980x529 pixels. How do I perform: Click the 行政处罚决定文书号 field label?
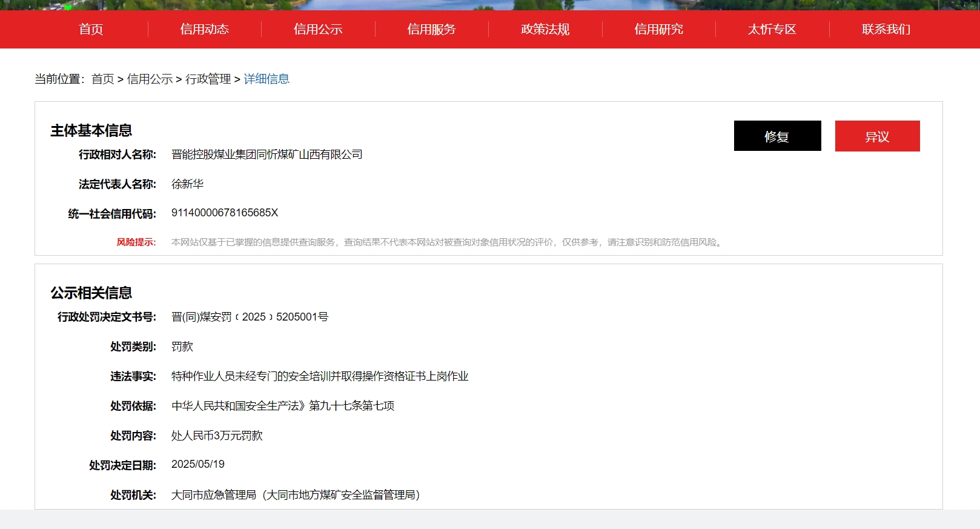point(107,317)
